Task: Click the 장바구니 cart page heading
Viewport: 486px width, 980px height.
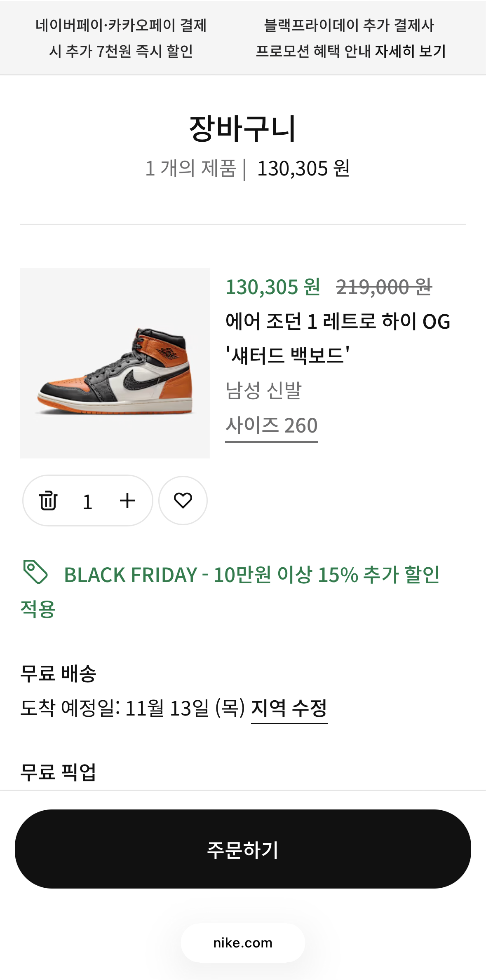Action: click(242, 129)
